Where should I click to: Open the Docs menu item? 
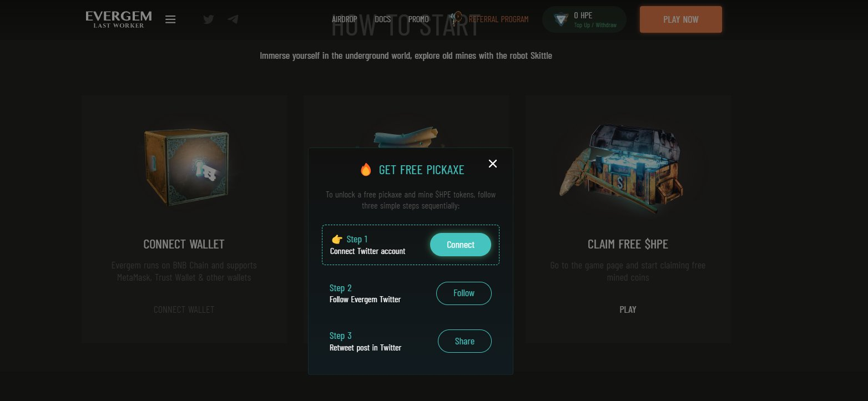383,19
